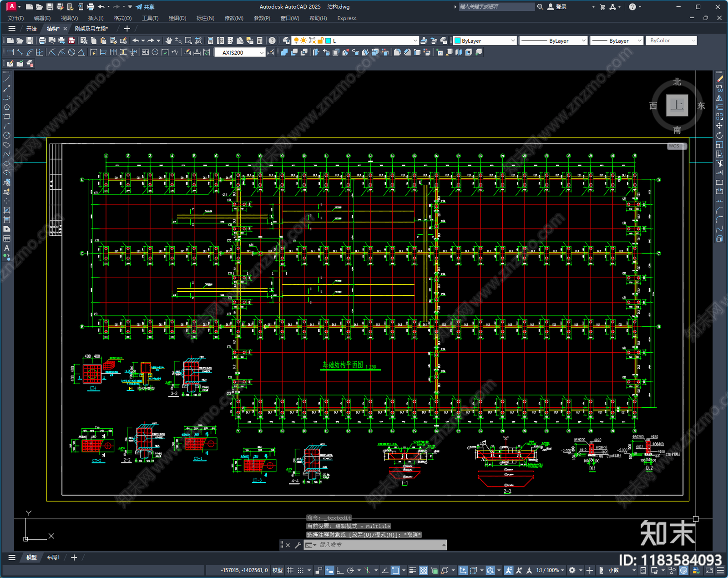Expand the ByLayer color dropdown

513,41
